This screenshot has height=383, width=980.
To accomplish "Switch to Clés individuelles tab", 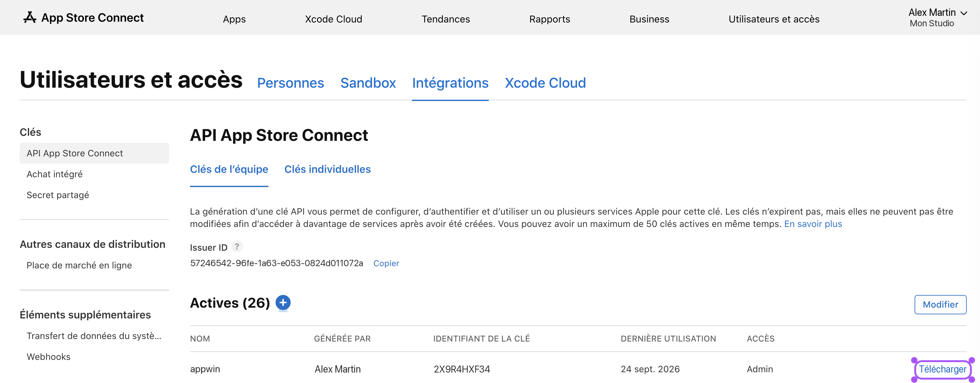I will tap(327, 169).
